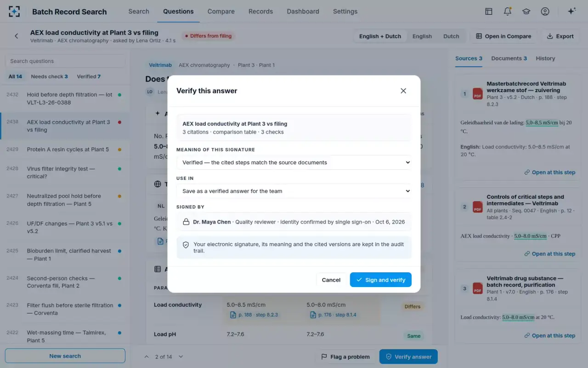Switch to Sources 3 tab
The width and height of the screenshot is (588, 368).
(469, 58)
